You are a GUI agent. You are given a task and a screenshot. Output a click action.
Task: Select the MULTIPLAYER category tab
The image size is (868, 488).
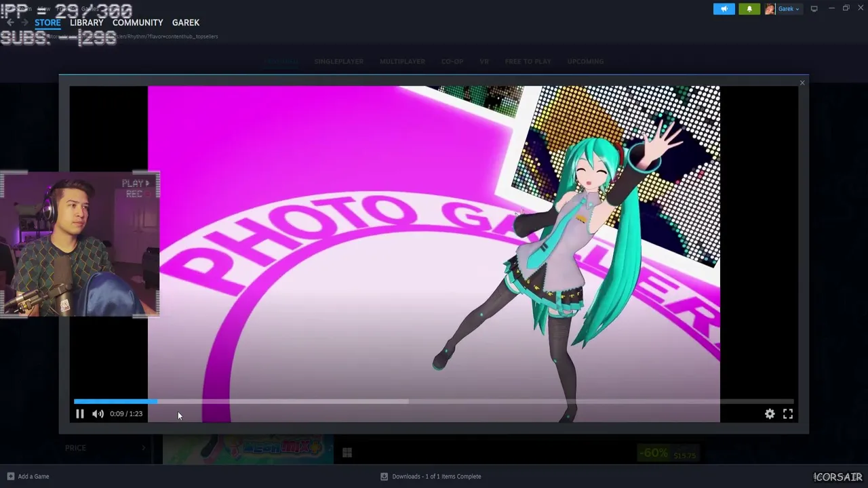point(402,62)
